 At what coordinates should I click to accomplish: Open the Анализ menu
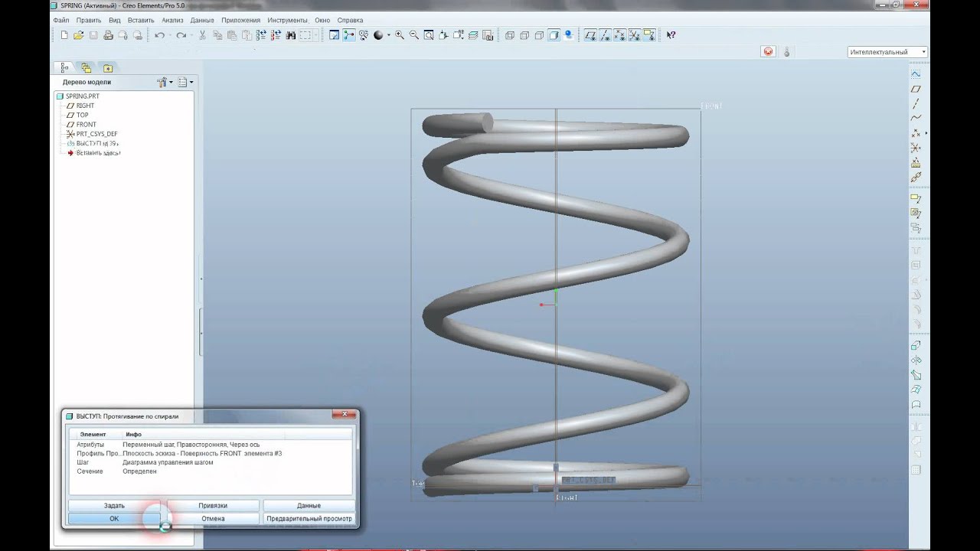[172, 20]
